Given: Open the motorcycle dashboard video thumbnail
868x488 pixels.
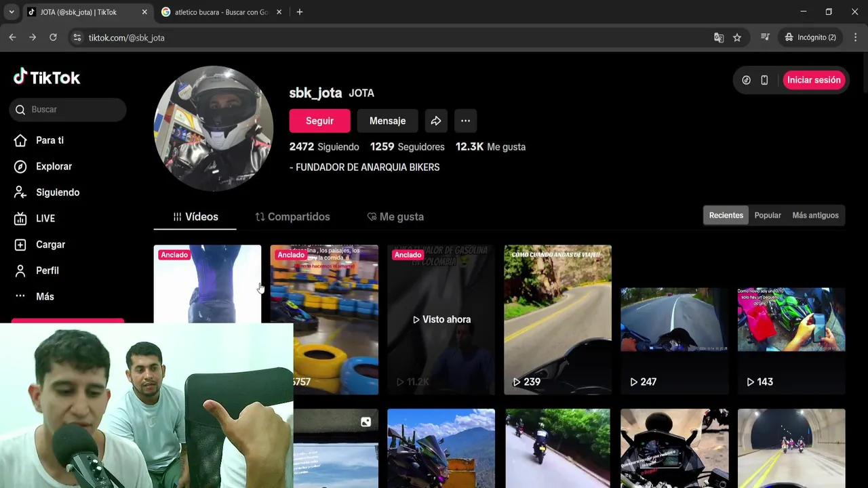Looking at the screenshot, I should 675,448.
